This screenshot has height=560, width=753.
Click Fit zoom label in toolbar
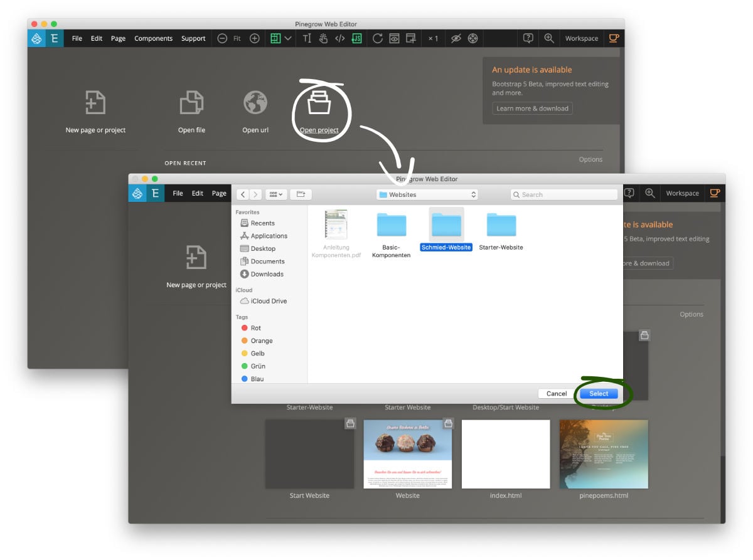click(x=237, y=38)
